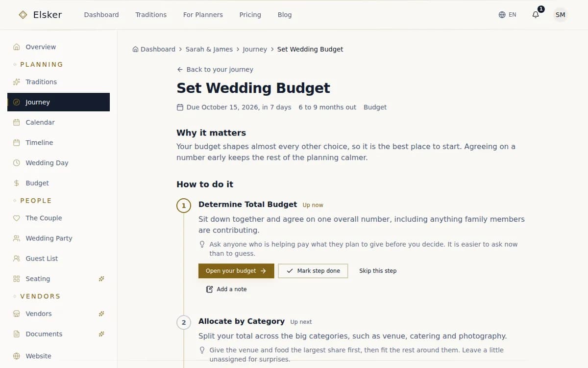Screen dimensions: 588x368
Task: Open Wedding Day in the sidebar
Action: (58, 163)
